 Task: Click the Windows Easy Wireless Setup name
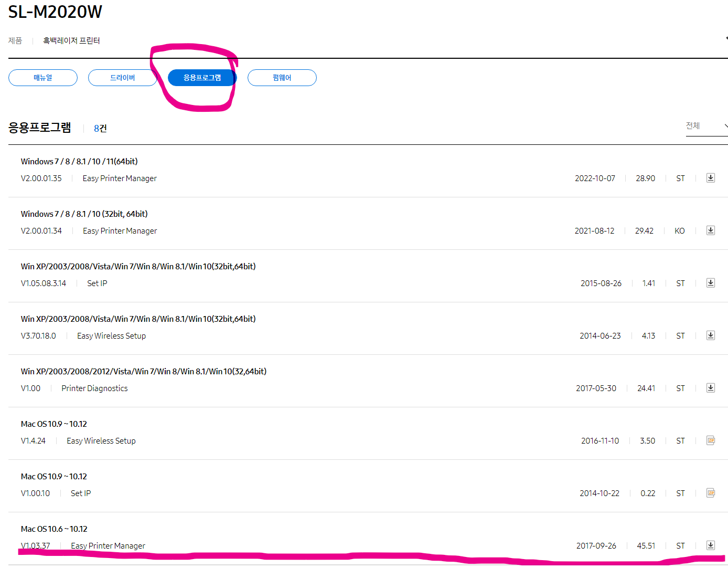(x=111, y=336)
